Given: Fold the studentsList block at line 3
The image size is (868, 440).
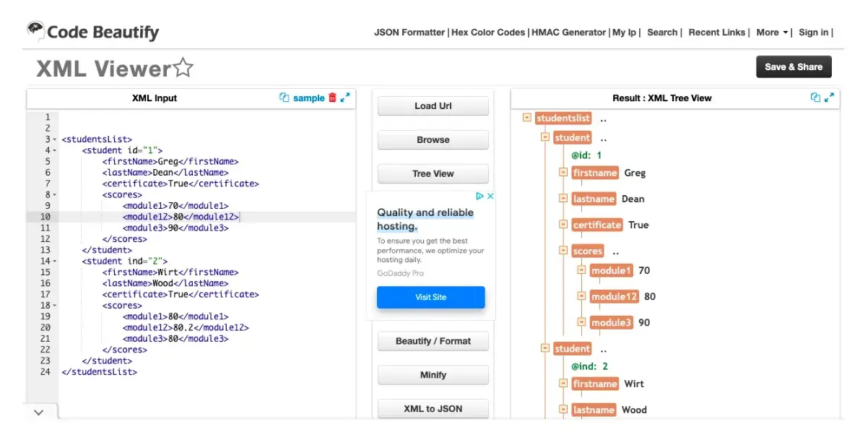Looking at the screenshot, I should [55, 139].
